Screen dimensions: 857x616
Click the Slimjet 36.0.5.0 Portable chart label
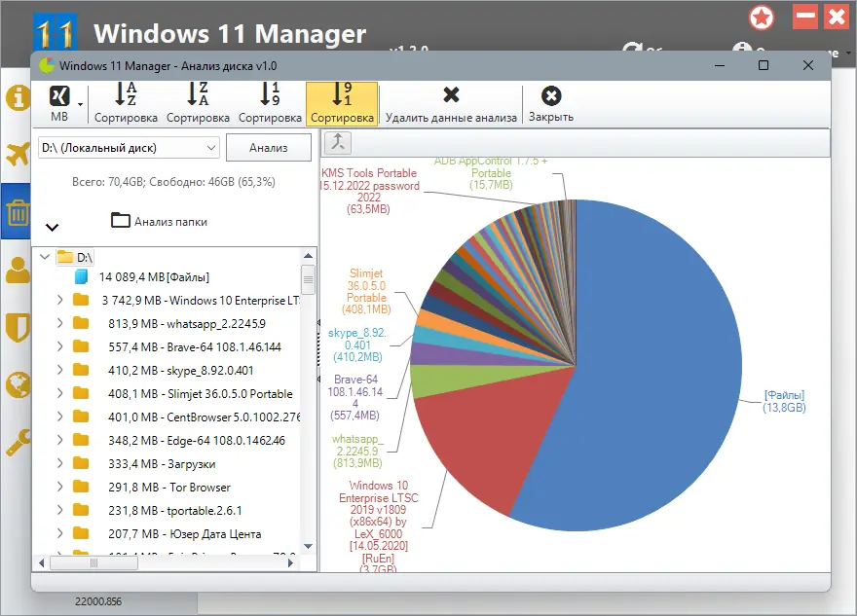(x=366, y=292)
